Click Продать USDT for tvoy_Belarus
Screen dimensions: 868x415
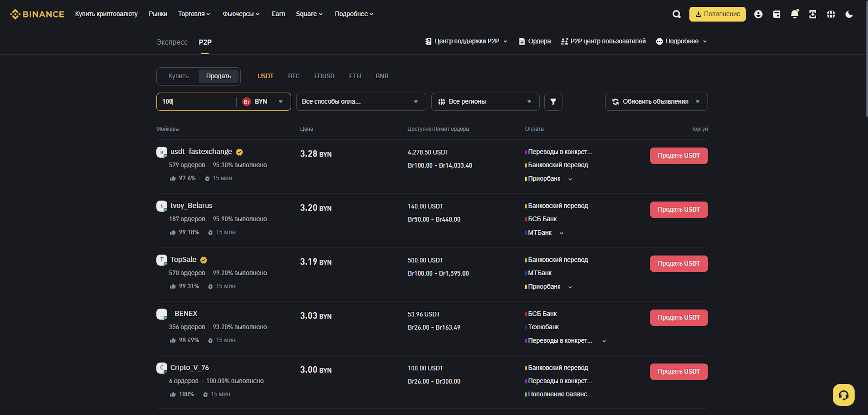tap(679, 210)
